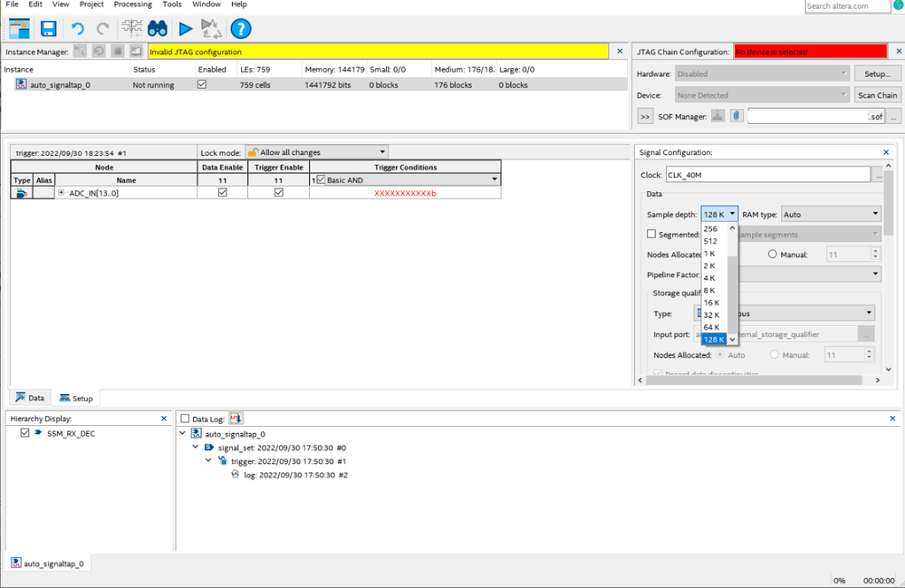The width and height of the screenshot is (905, 588).
Task: Click the Scan Chain button
Action: click(877, 95)
